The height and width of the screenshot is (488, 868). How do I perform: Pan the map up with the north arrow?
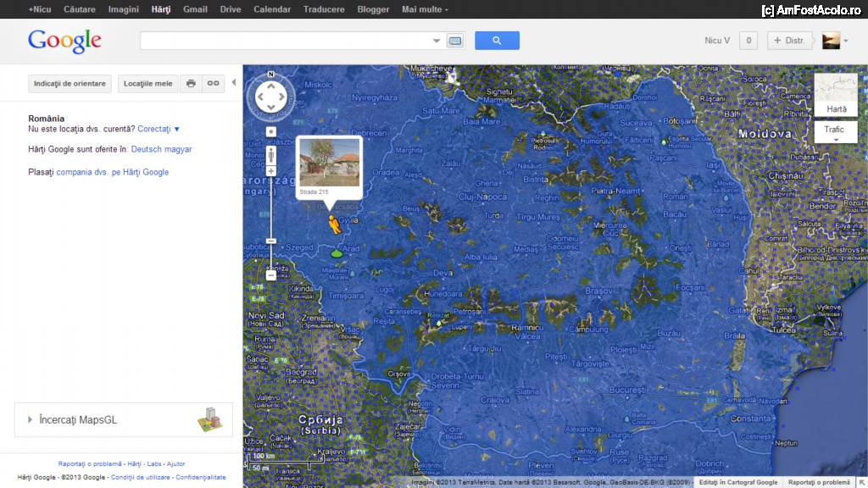(271, 85)
